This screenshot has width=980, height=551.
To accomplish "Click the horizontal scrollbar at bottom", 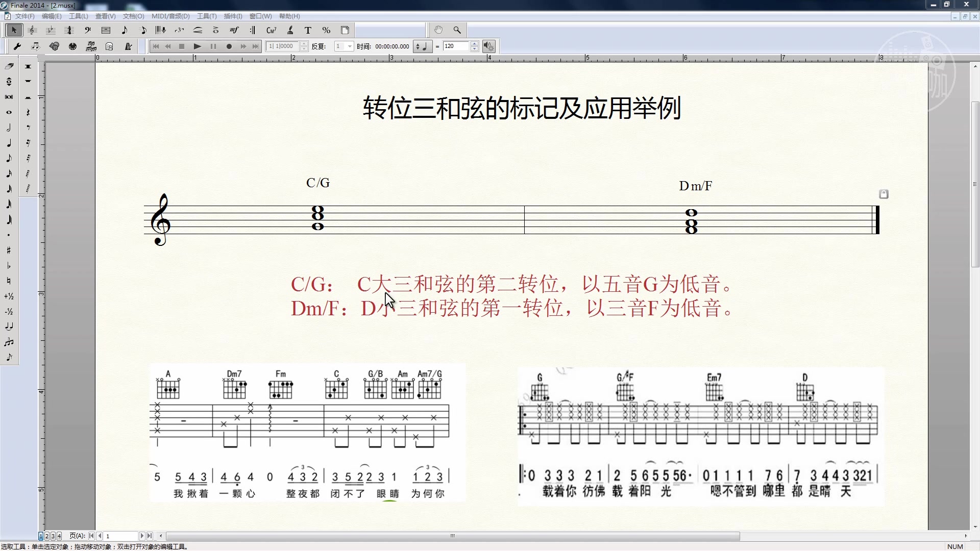I will (x=452, y=536).
